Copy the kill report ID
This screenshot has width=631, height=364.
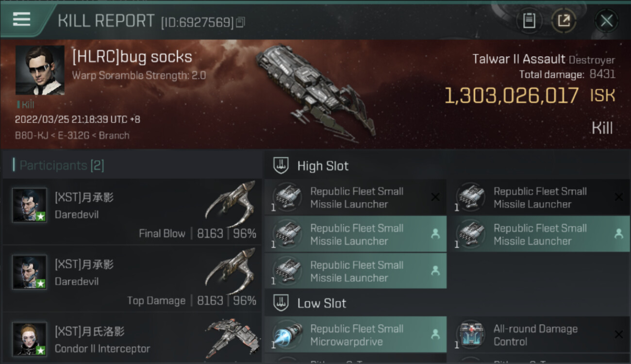click(240, 22)
